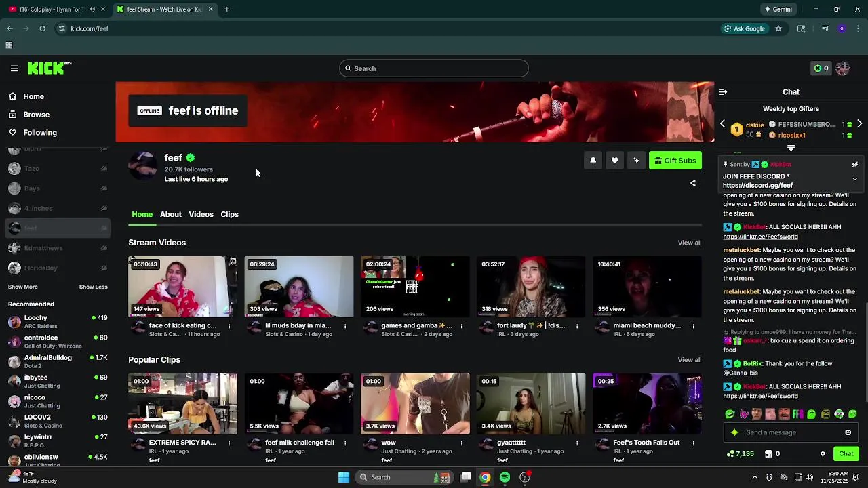Image resolution: width=868 pixels, height=488 pixels.
Task: Open options for games and gamba video
Action: [x=461, y=326]
